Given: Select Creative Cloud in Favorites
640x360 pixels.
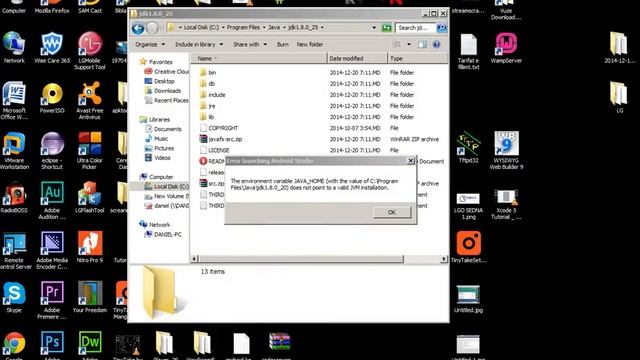Looking at the screenshot, I should 171,71.
